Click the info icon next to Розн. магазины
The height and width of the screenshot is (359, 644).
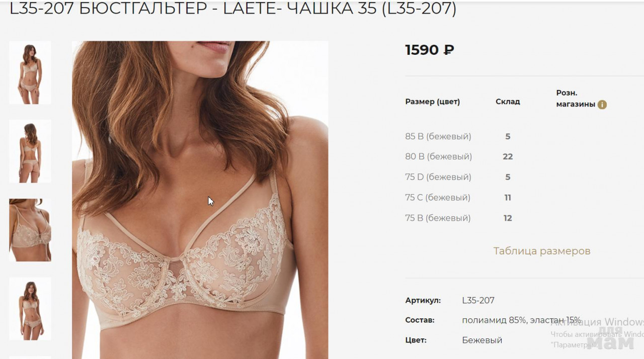pos(602,105)
